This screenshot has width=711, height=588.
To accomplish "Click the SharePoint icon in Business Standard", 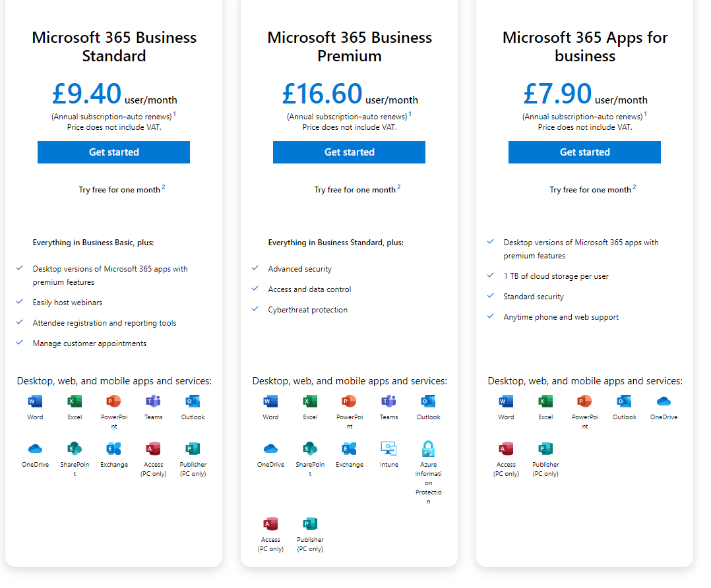I will pos(75,449).
